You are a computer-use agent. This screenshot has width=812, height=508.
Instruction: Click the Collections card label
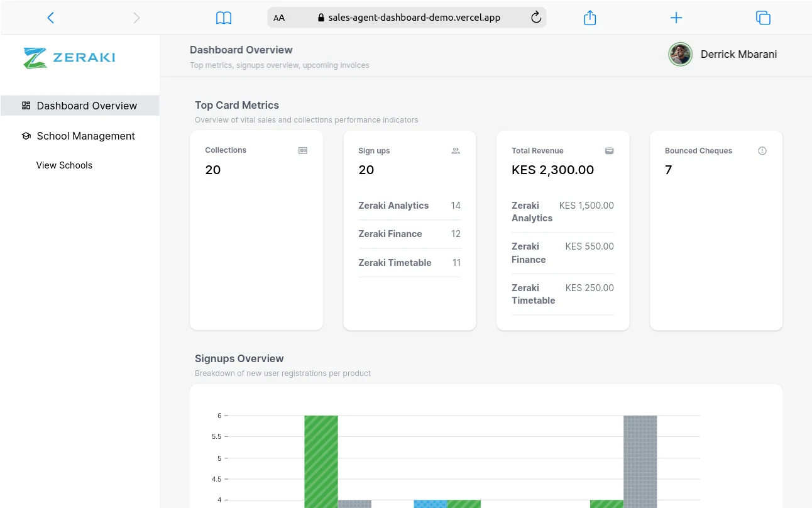[x=226, y=150]
